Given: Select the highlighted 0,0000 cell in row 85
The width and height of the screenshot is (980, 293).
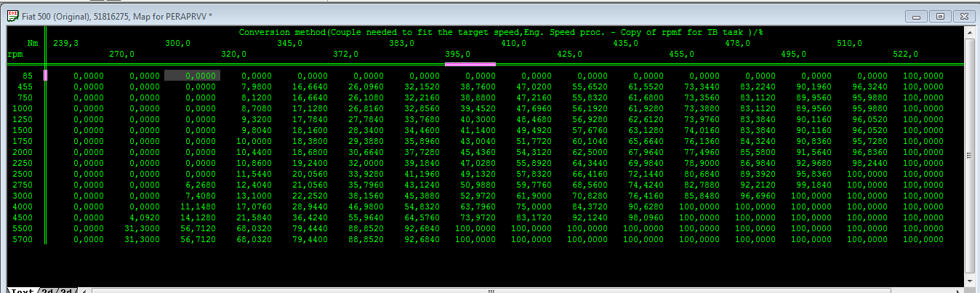Looking at the screenshot, I should point(192,75).
